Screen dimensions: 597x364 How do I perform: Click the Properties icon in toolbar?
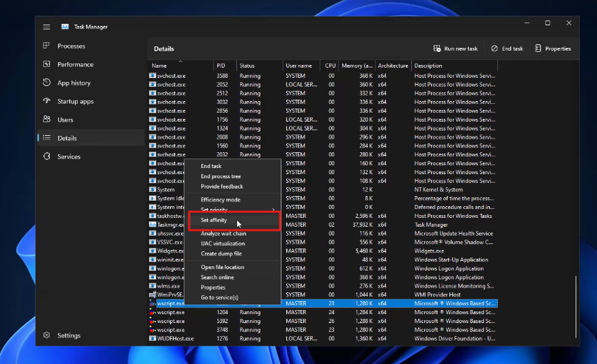[x=538, y=48]
